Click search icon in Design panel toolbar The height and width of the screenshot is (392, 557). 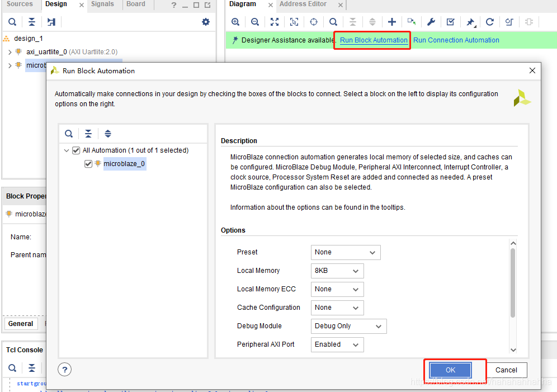pos(12,22)
